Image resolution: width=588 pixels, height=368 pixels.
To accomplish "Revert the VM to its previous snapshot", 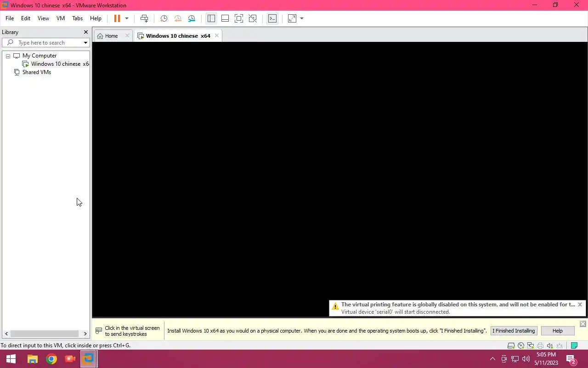I will point(178,18).
